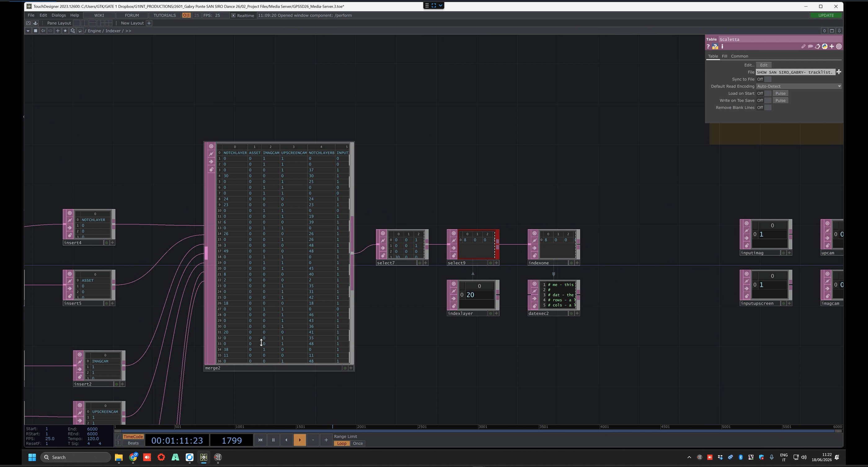Open Edit menu
Screen dimensions: 868x467
[x=43, y=15]
